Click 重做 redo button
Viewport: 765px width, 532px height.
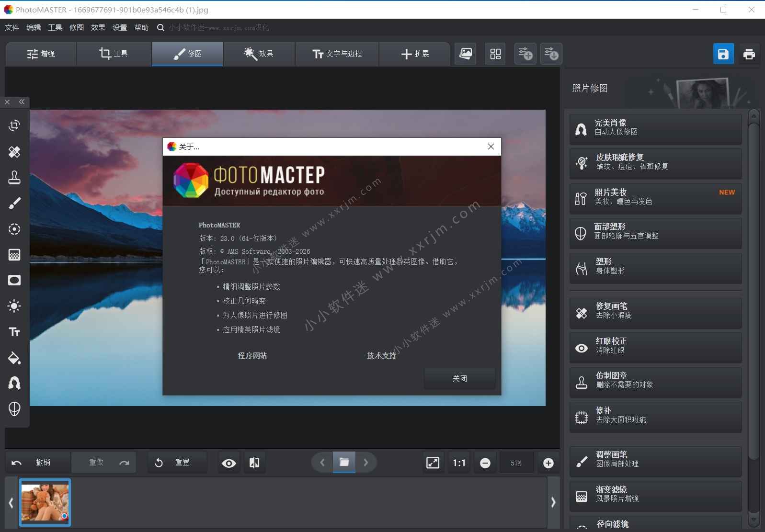(104, 463)
